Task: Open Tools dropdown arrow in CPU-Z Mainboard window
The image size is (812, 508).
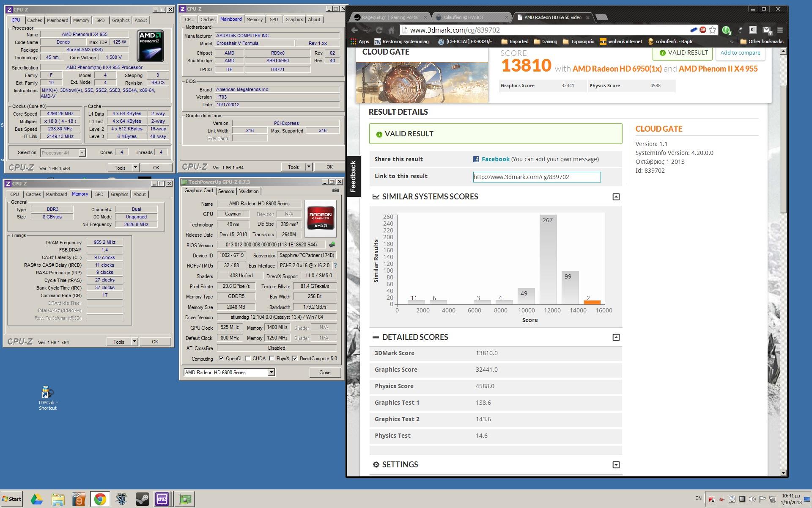Action: pyautogui.click(x=309, y=167)
